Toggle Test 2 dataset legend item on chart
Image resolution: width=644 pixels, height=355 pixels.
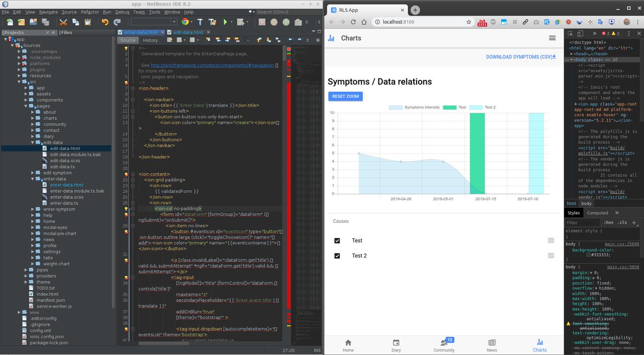(482, 107)
